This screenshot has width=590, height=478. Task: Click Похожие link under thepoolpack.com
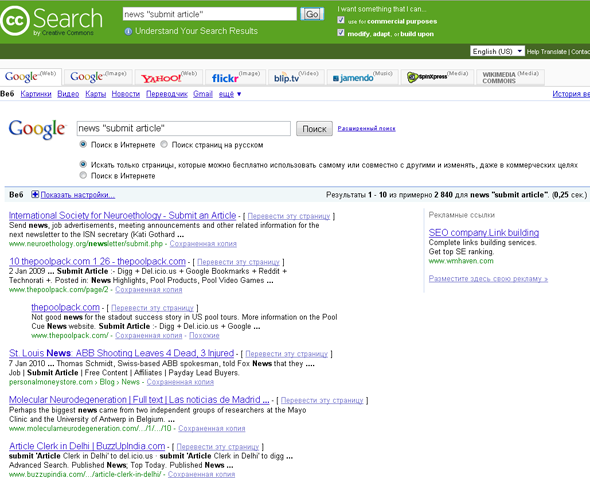204,336
